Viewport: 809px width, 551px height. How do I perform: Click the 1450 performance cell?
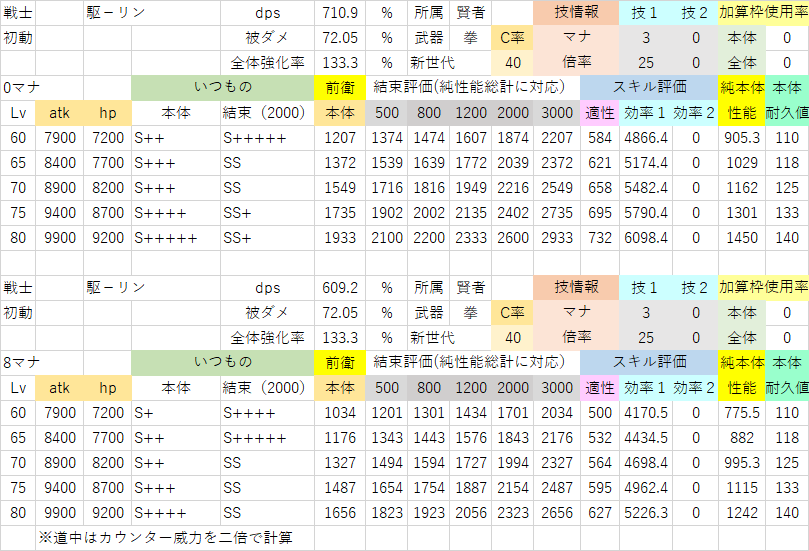(741, 238)
